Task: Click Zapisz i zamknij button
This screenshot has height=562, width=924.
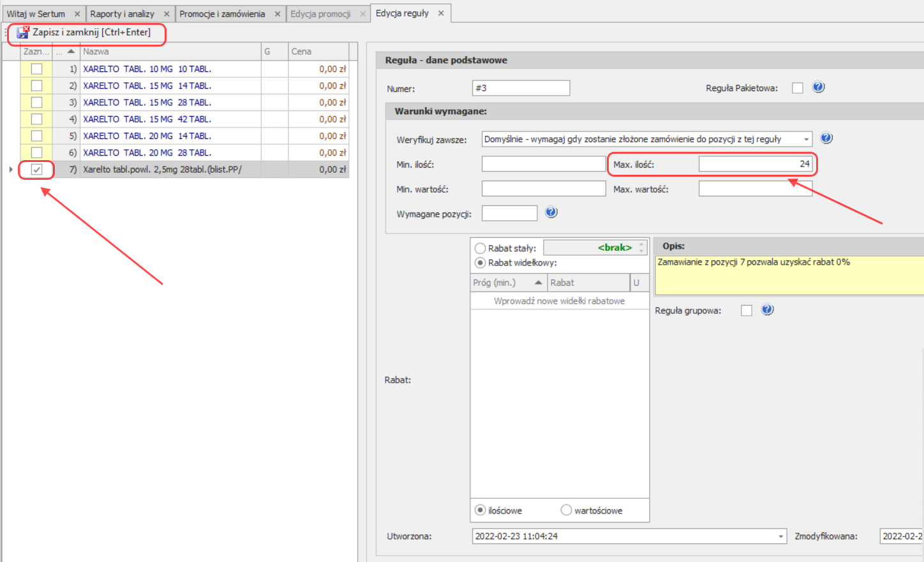Action: pos(91,33)
